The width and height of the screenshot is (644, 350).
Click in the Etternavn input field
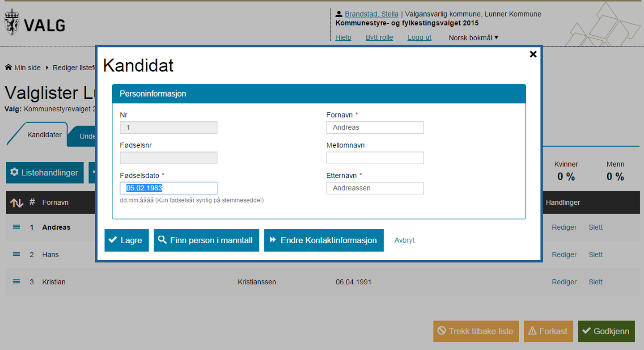pos(375,188)
